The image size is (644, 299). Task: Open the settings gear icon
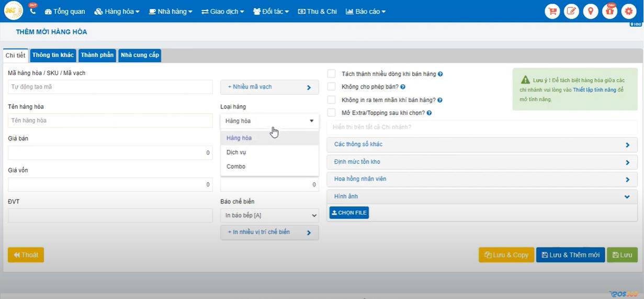[x=628, y=11]
